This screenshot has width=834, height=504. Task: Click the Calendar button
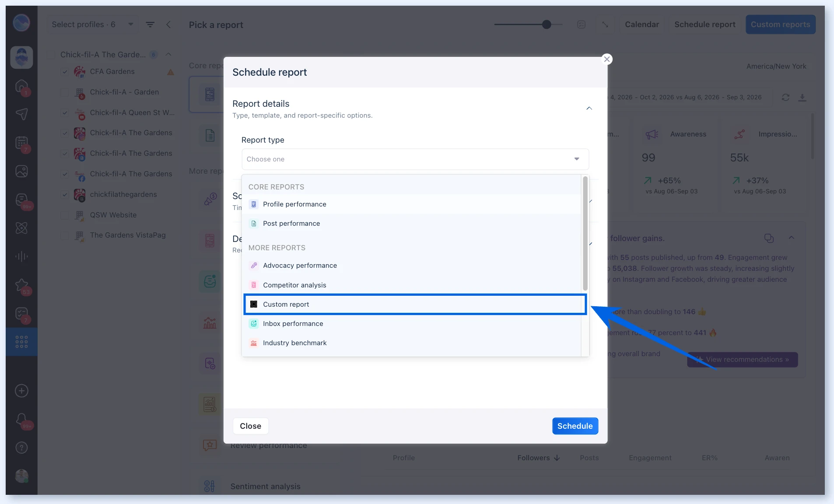(x=641, y=24)
